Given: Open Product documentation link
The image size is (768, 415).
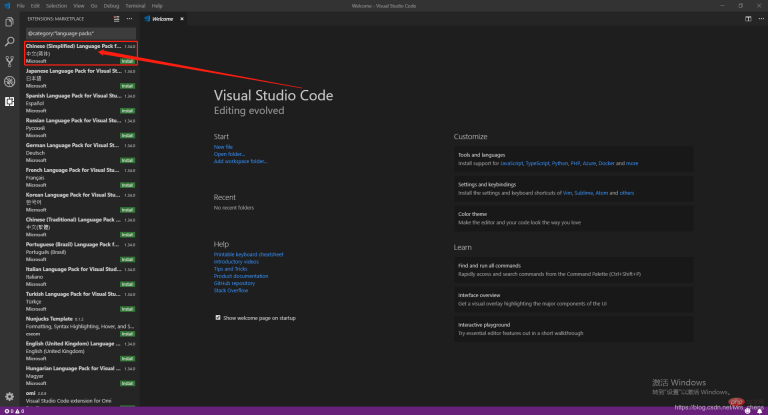Looking at the screenshot, I should (x=241, y=276).
